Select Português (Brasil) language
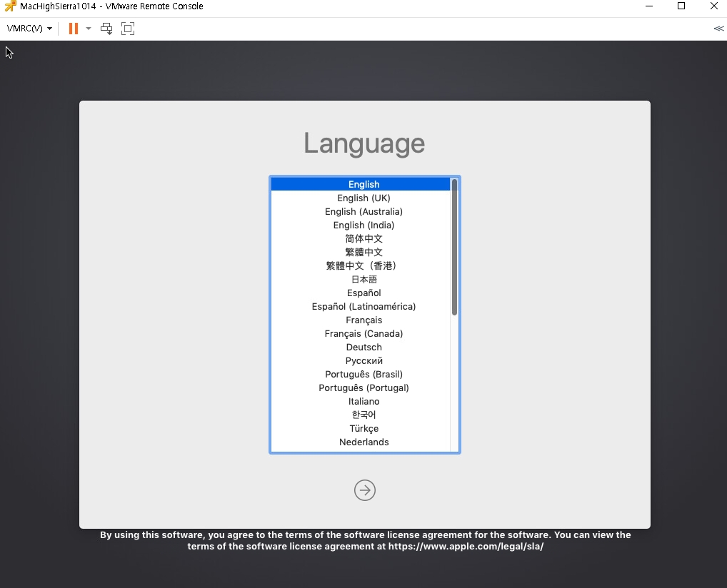The width and height of the screenshot is (727, 588). click(x=360, y=374)
